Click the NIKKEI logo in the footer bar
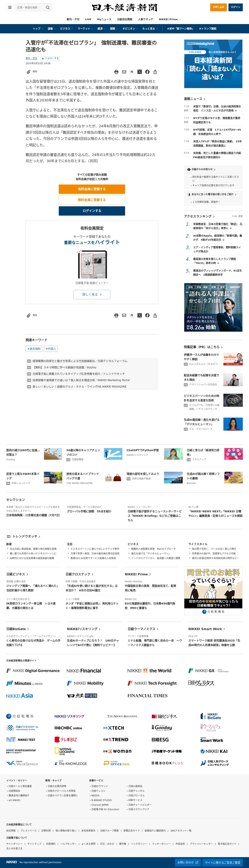The height and width of the screenshot is (868, 249). [11, 862]
